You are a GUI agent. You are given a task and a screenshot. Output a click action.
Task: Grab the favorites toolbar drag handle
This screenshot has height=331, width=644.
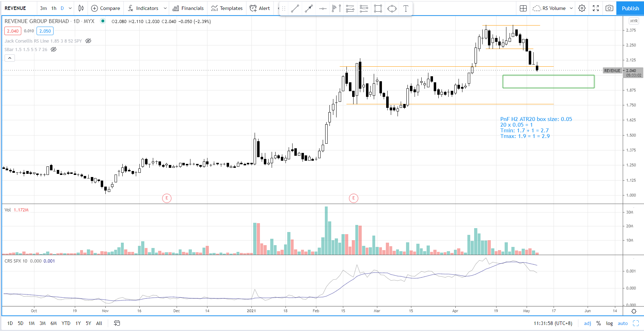tap(284, 9)
